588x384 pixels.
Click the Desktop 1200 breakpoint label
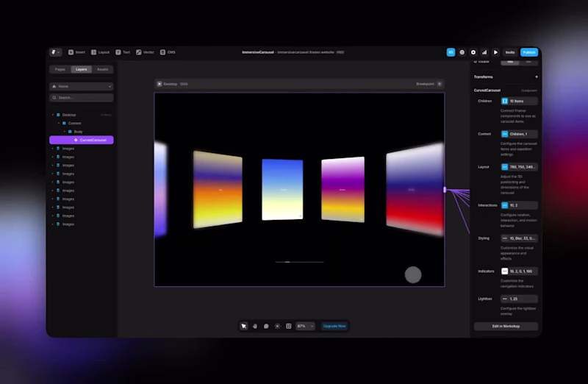click(176, 84)
